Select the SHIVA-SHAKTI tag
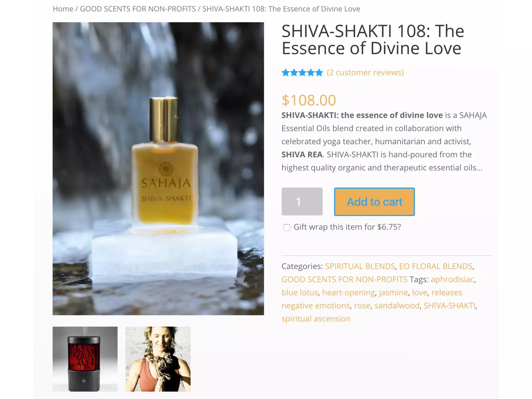 pos(449,305)
